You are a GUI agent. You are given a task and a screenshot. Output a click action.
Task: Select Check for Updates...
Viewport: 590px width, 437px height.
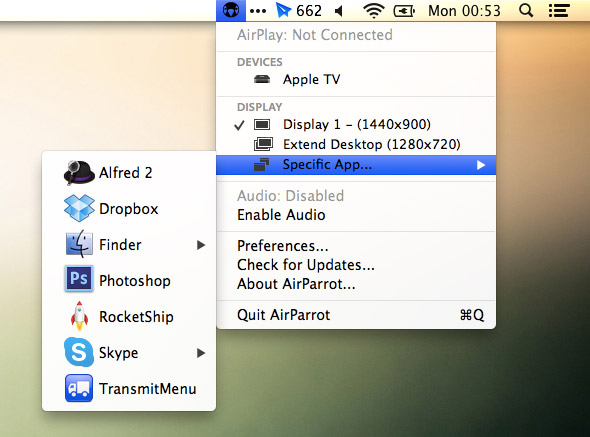click(x=356, y=265)
